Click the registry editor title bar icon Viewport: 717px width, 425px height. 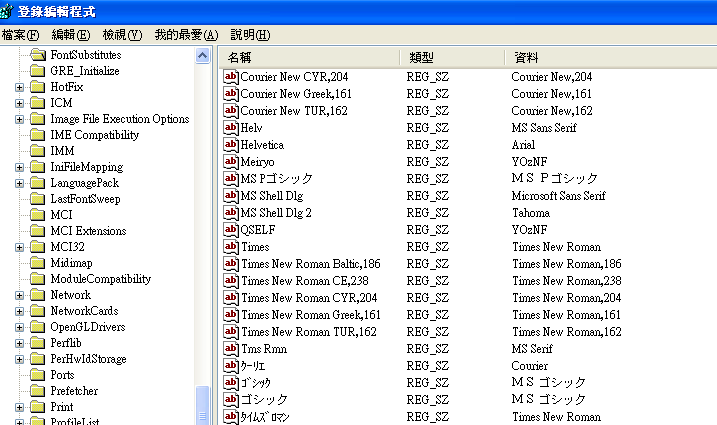[x=6, y=11]
